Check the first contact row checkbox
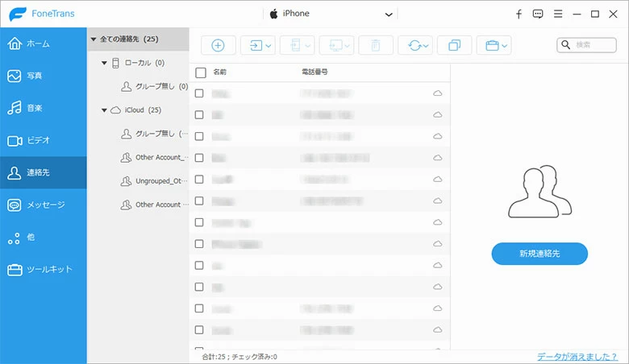 [x=200, y=93]
